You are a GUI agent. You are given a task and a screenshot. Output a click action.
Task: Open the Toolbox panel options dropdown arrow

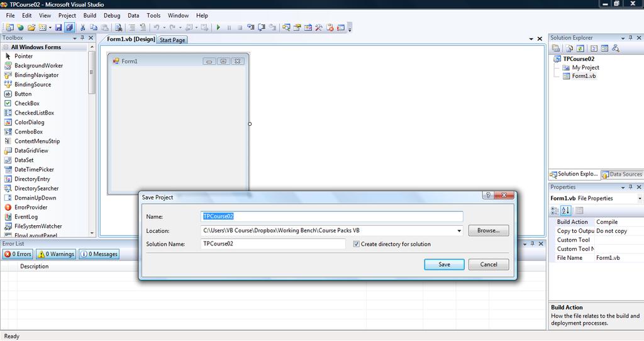tap(75, 38)
